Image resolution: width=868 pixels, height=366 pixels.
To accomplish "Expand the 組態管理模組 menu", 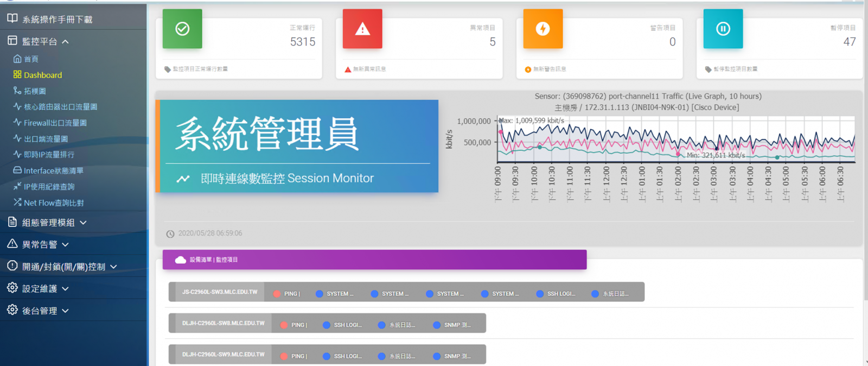I will click(83, 223).
